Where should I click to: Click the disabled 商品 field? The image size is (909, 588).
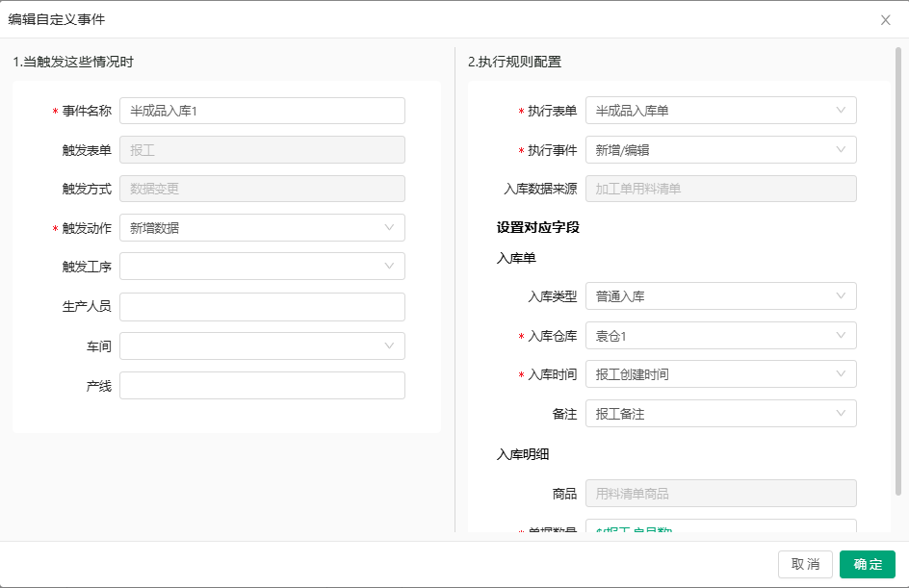720,494
